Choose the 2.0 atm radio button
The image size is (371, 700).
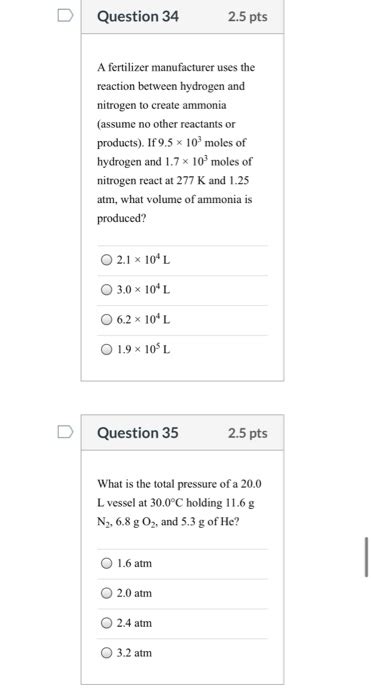pyautogui.click(x=106, y=593)
